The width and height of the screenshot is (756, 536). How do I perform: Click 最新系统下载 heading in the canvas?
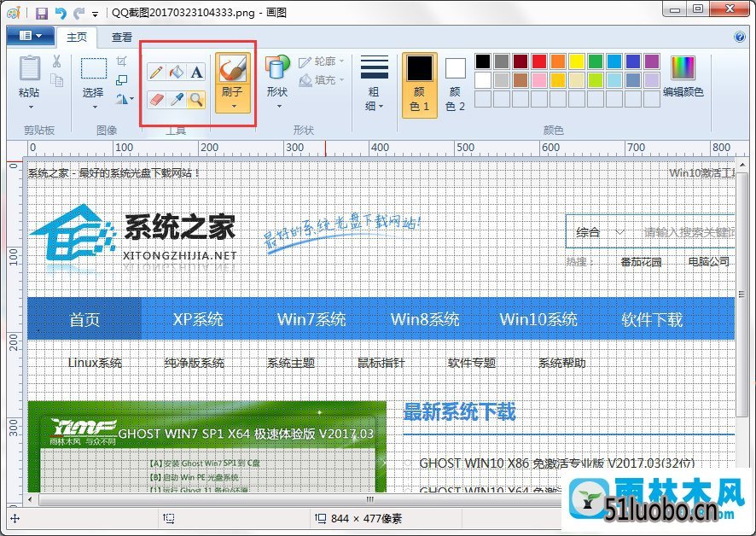tap(459, 411)
